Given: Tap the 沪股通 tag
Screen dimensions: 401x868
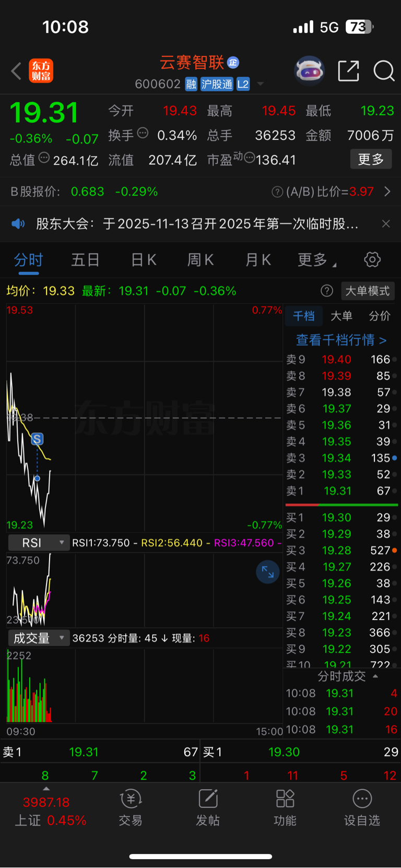Looking at the screenshot, I should (x=217, y=84).
